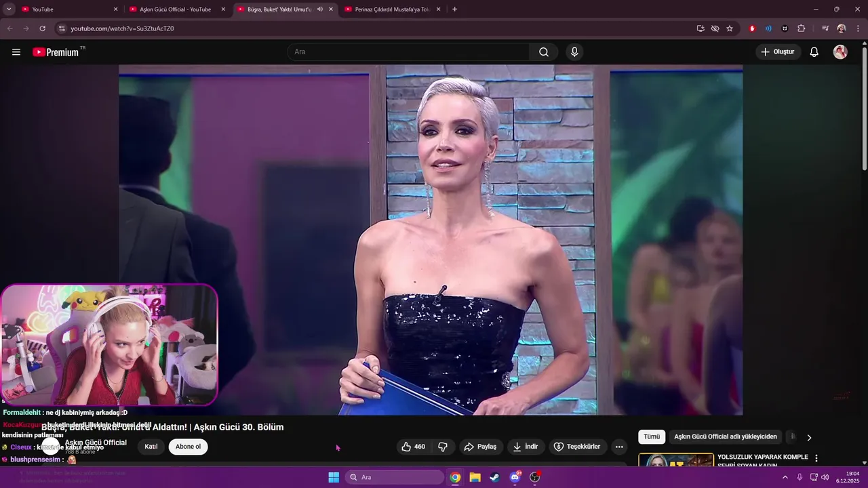868x488 pixels.
Task: Switch to Perinaz Çıldırdı tab
Action: [393, 9]
